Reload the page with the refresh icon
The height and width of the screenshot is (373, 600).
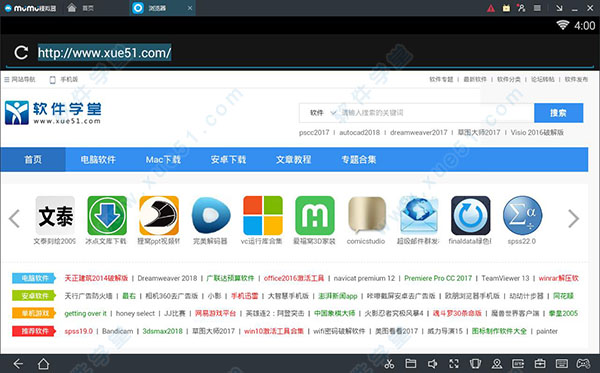[x=21, y=52]
